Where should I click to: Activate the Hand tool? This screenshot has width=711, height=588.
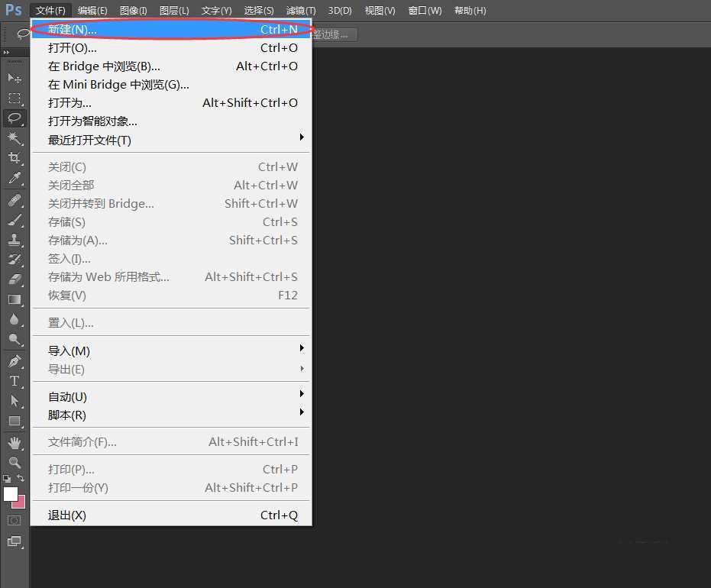coord(15,443)
